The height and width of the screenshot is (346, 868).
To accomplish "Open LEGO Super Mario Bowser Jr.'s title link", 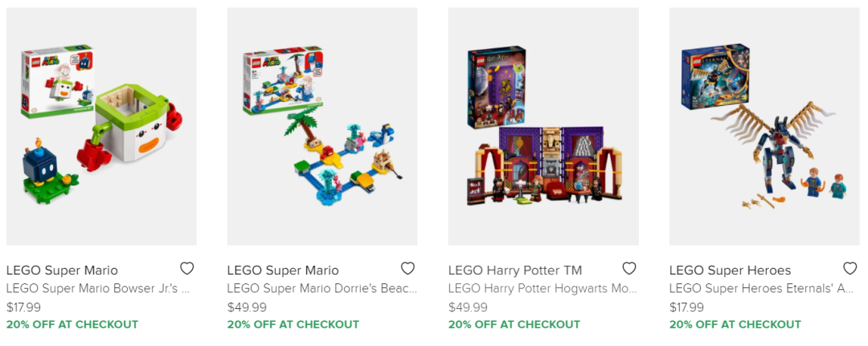I will (99, 288).
